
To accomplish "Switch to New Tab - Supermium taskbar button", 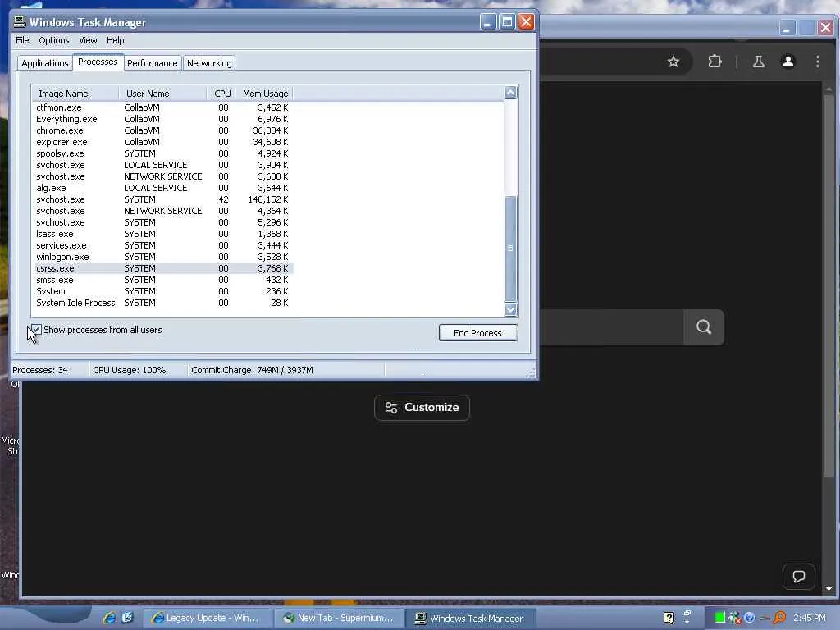I will coord(339,619).
